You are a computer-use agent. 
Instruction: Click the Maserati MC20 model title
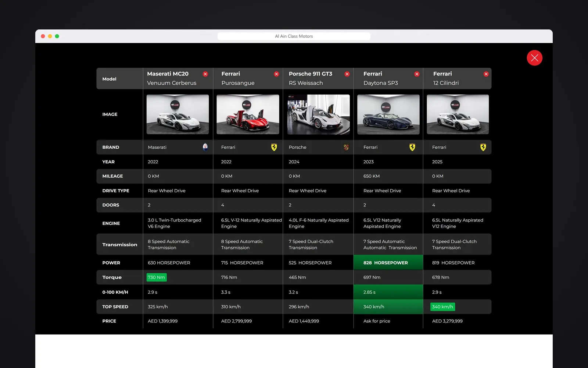(x=168, y=74)
